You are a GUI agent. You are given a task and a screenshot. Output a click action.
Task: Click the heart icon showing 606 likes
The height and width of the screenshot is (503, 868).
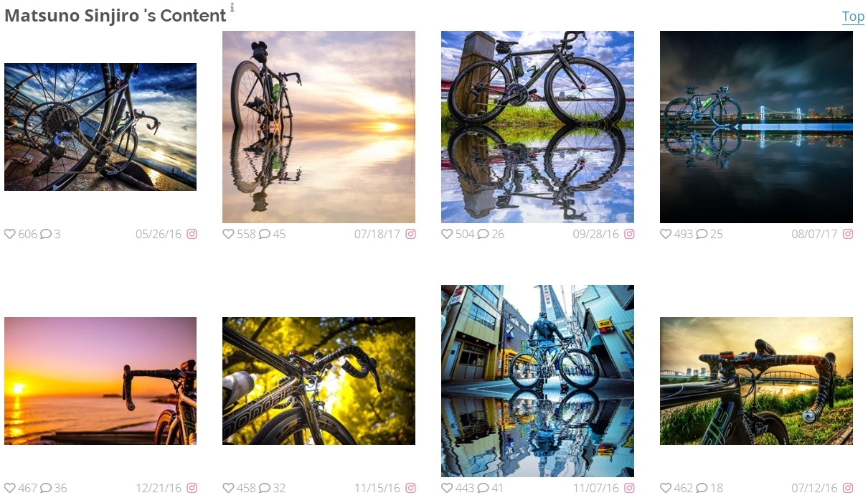click(x=10, y=234)
